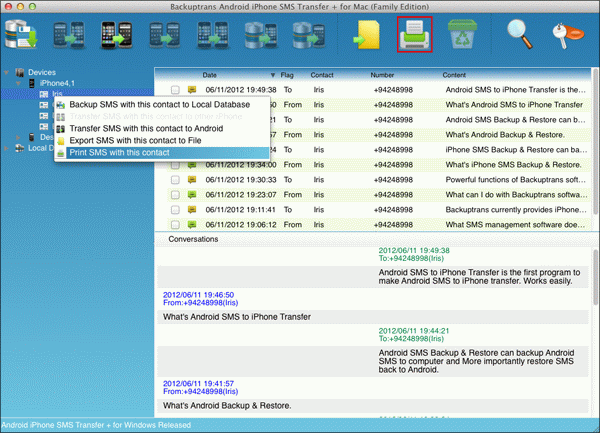The image size is (600, 433).
Task: Select the Iris contact in the device tree
Action: click(57, 93)
